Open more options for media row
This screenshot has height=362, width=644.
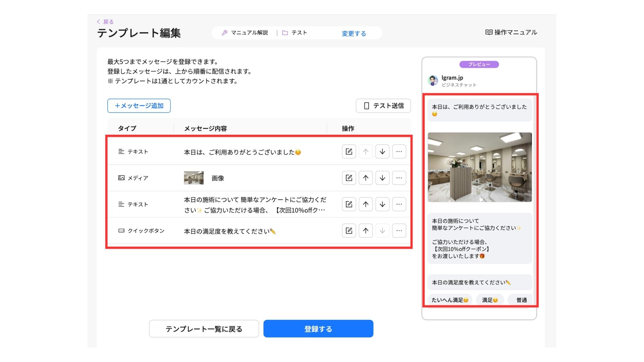tap(399, 178)
